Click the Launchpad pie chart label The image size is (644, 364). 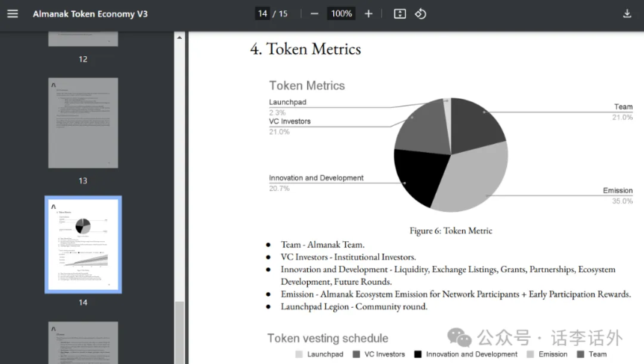(x=288, y=102)
